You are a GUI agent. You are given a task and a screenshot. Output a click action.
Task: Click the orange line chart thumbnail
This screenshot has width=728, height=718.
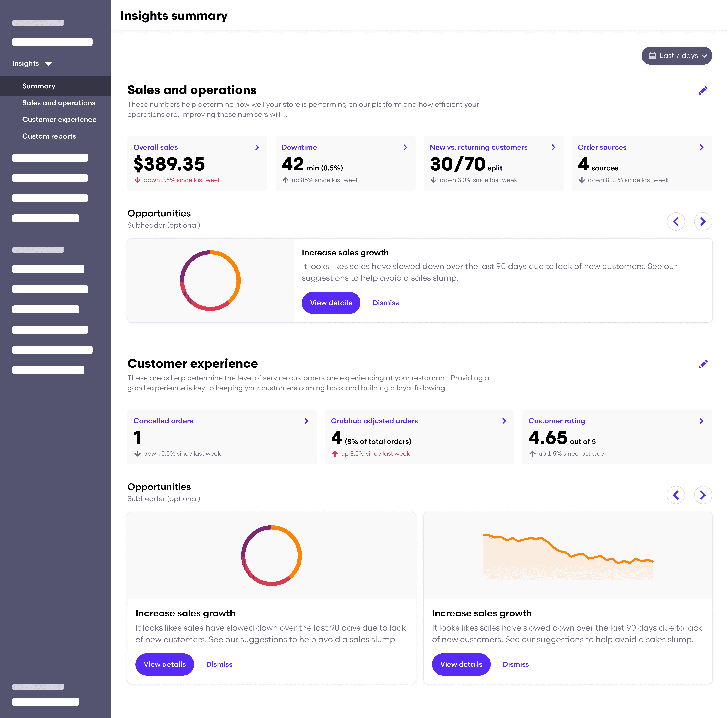[x=568, y=556]
